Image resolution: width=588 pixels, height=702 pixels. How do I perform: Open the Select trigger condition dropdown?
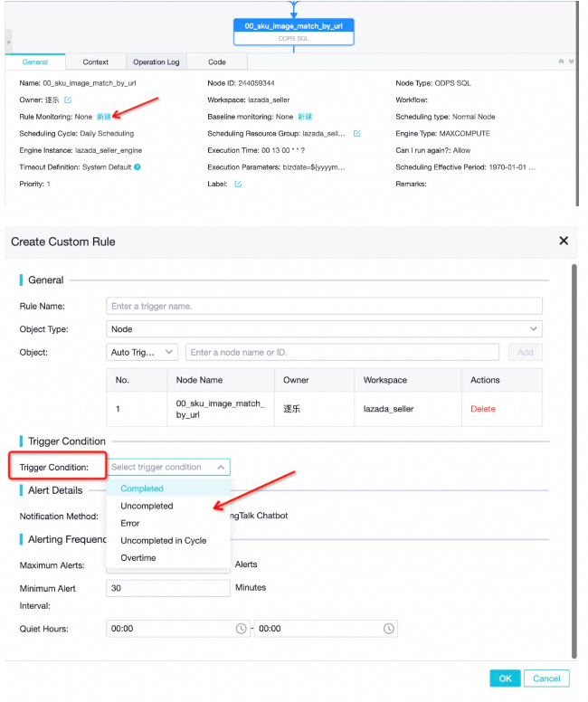(168, 467)
